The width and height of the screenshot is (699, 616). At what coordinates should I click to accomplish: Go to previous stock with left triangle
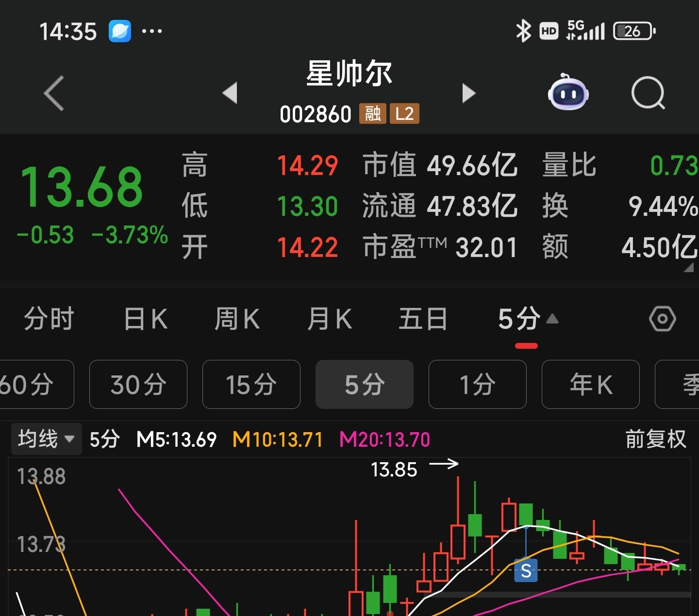click(230, 93)
